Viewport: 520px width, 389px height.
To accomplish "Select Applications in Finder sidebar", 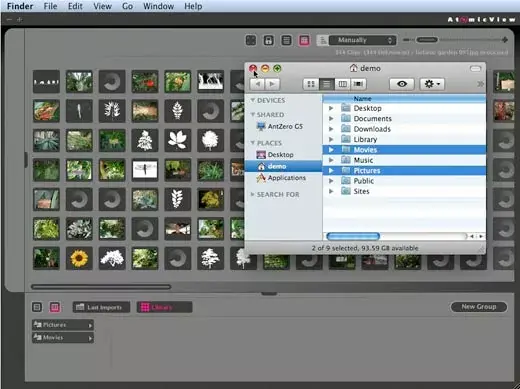I will tap(281, 178).
